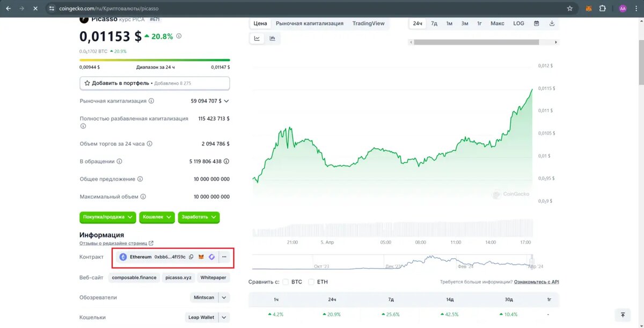
Task: Go back in the browser
Action: (8, 9)
